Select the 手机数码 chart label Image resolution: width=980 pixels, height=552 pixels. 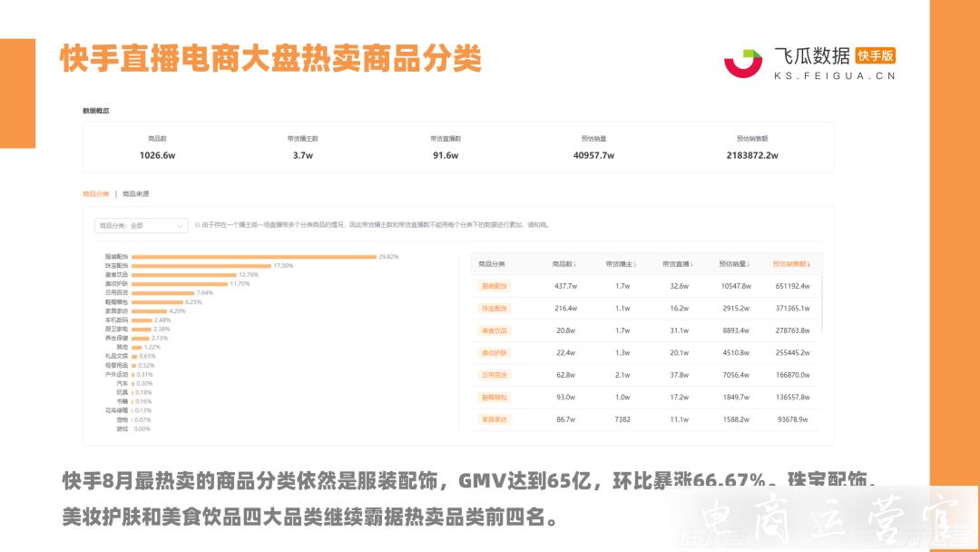pos(116,320)
